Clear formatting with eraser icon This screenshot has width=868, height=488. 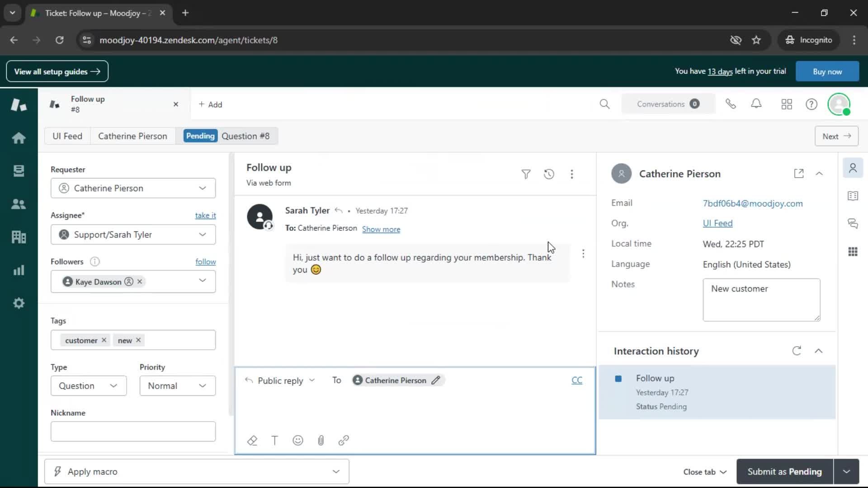point(252,440)
